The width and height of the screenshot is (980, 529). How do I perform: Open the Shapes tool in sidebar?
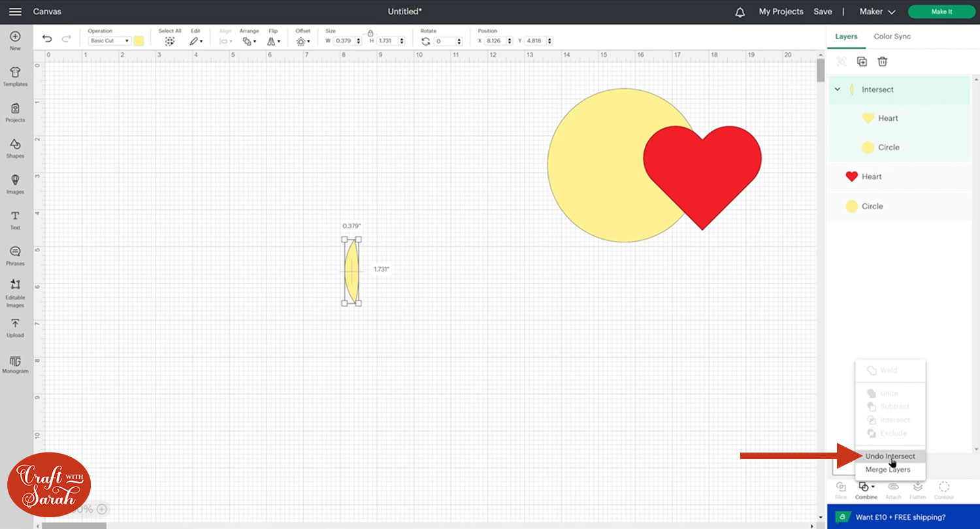[x=15, y=148]
